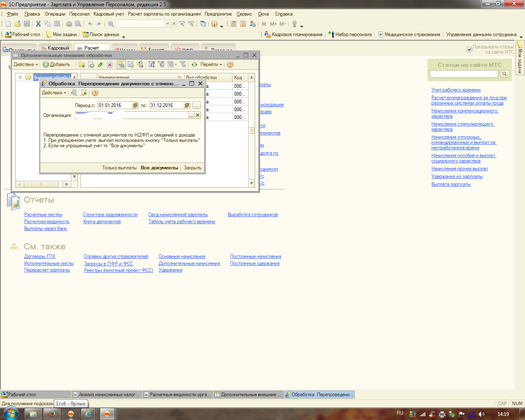Click horizontal scrollbar right arrow in tree panel
The height and width of the screenshot is (420, 525).
pyautogui.click(x=67, y=185)
